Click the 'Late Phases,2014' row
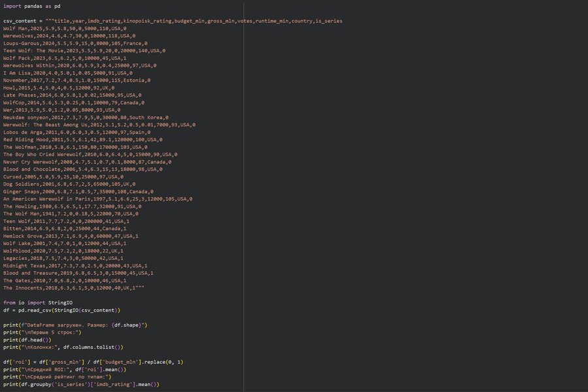 [73, 95]
